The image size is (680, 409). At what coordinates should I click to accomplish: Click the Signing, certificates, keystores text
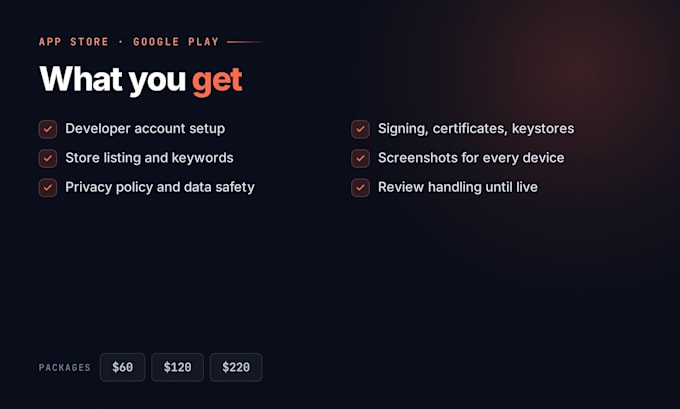476,129
